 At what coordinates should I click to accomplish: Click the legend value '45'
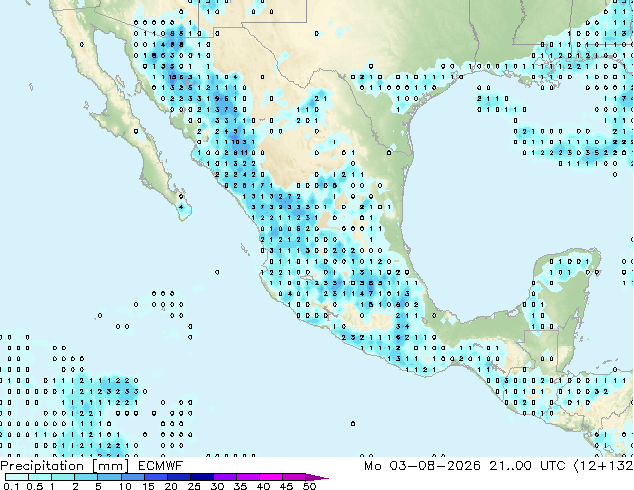(286, 486)
